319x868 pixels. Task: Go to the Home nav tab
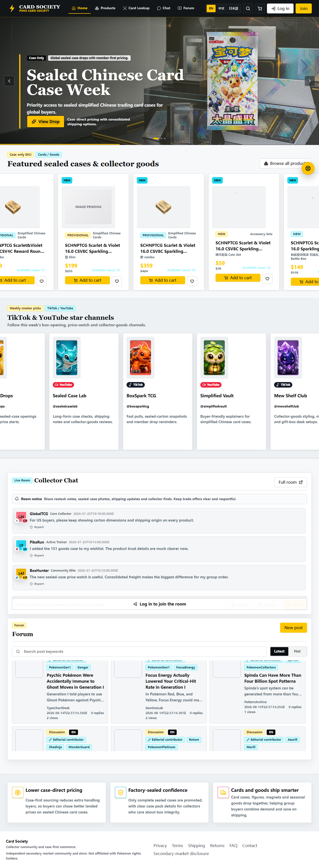80,8
